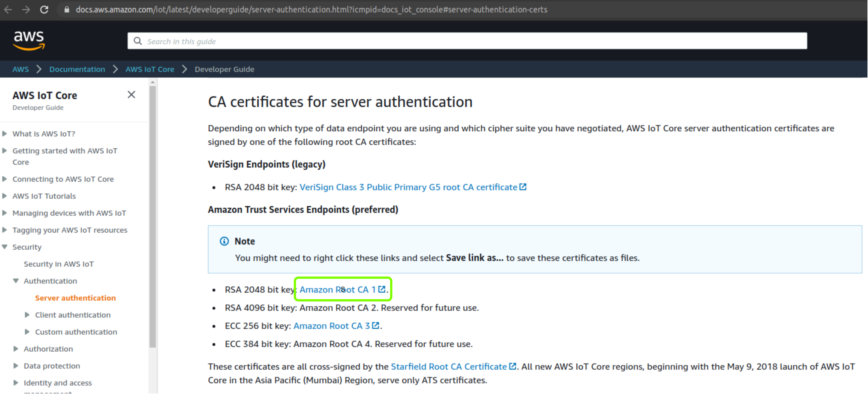Click AWS IoT Core sidebar title

pyautogui.click(x=45, y=95)
